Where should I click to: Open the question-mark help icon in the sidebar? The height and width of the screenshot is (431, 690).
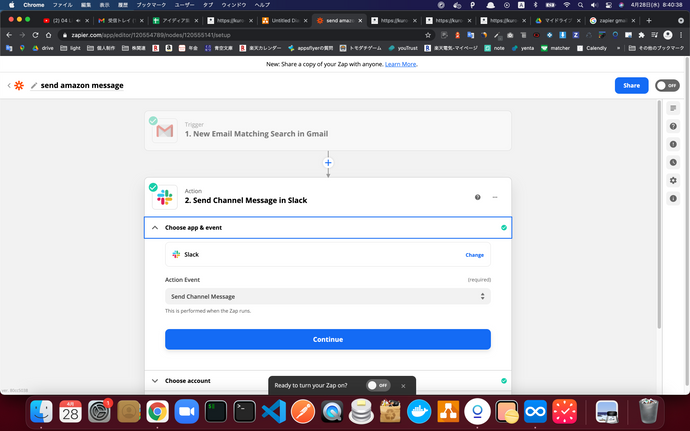tap(673, 126)
